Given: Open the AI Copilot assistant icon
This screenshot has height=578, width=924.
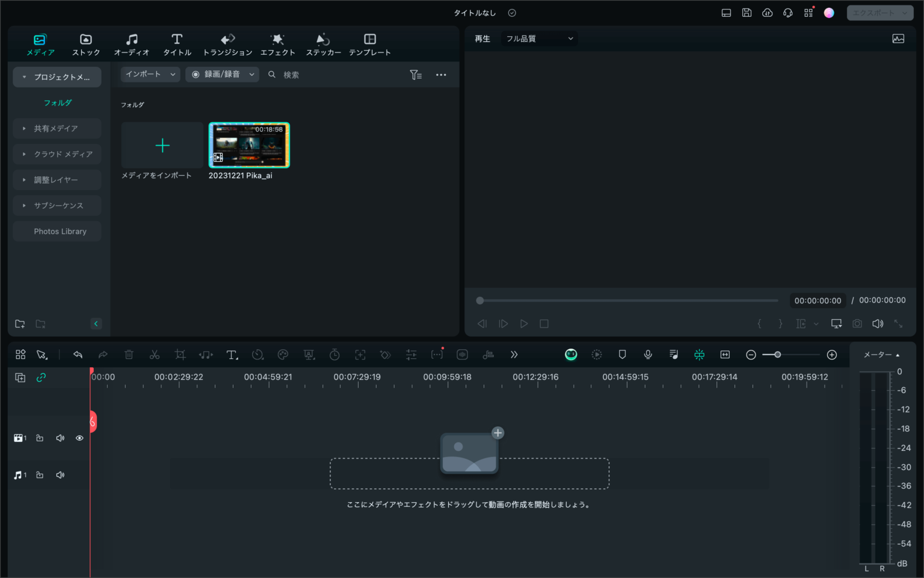Looking at the screenshot, I should [571, 355].
